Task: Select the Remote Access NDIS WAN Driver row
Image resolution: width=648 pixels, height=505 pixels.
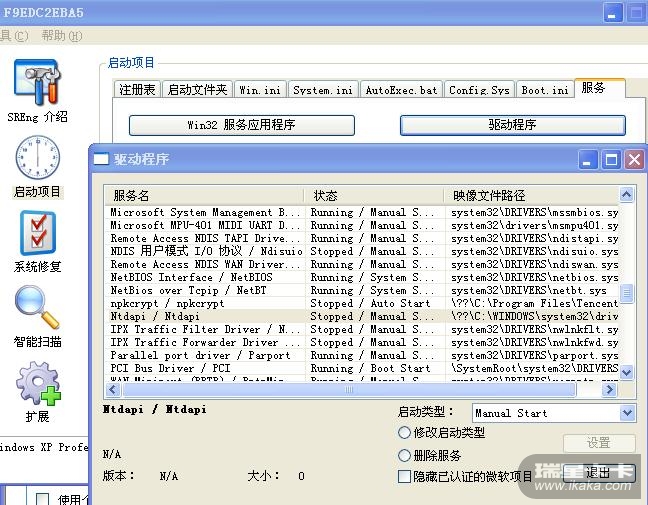Action: tap(362, 264)
